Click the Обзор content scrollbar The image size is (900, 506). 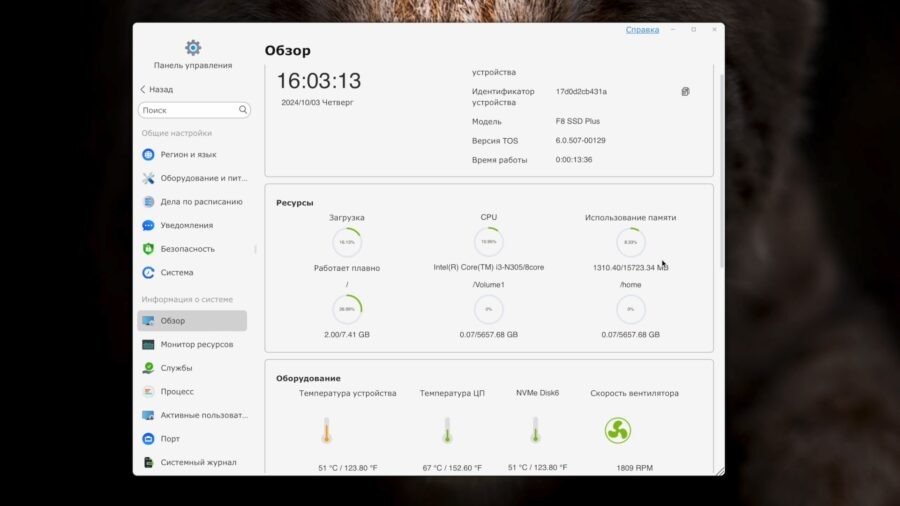pyautogui.click(x=721, y=171)
